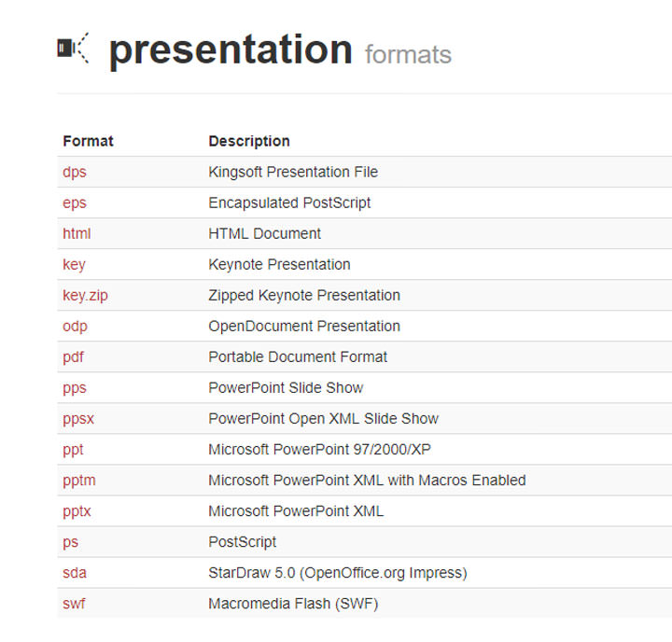672x642 pixels.
Task: Select the odp format link
Action: [75, 326]
